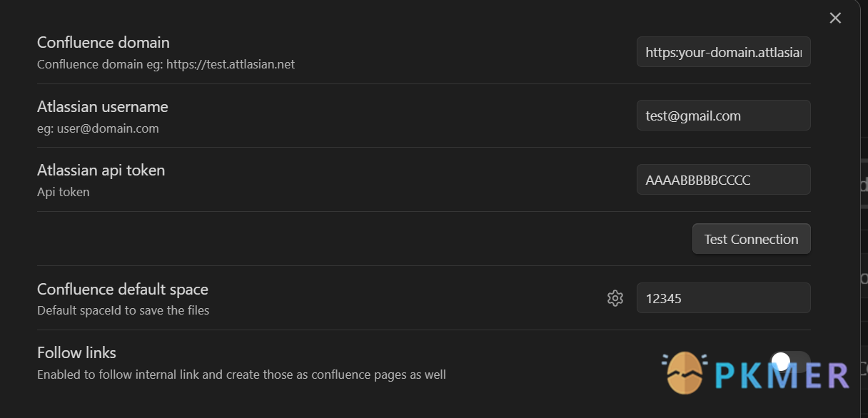The width and height of the screenshot is (868, 418).
Task: Click the Test Connection button
Action: [751, 239]
